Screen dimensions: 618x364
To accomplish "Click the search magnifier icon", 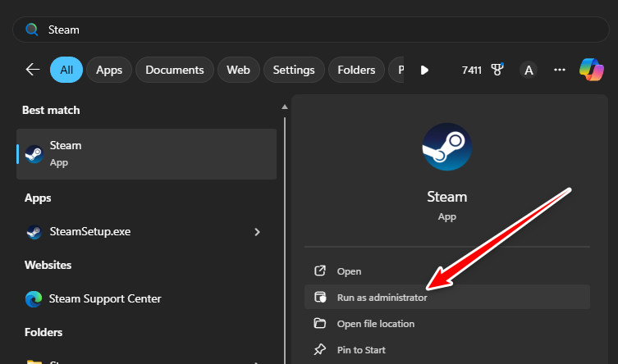I will click(x=32, y=30).
